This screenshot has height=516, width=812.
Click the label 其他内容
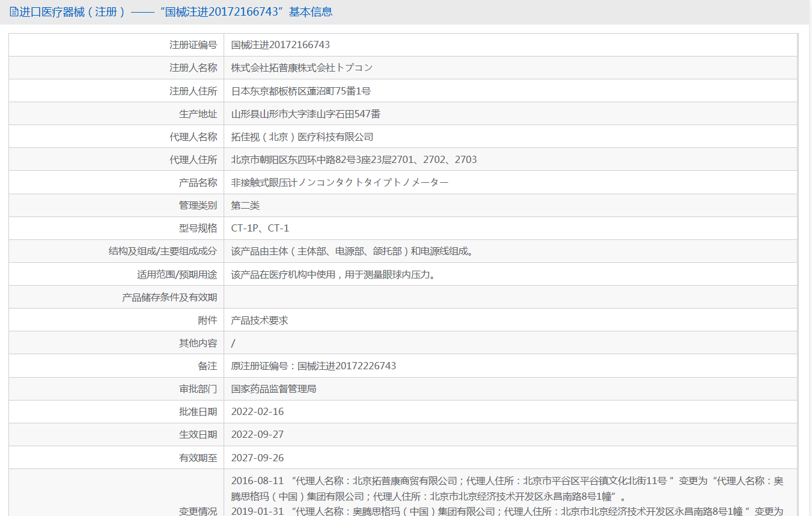[x=198, y=343]
